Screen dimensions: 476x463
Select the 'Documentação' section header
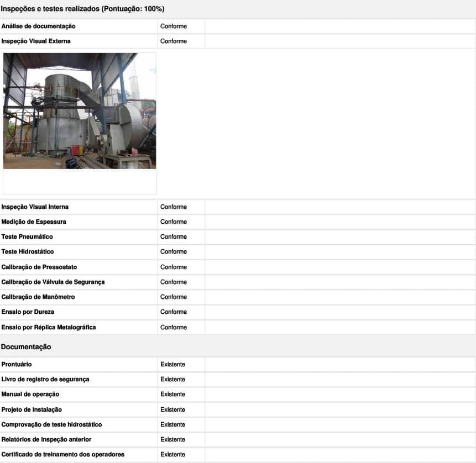(x=26, y=347)
